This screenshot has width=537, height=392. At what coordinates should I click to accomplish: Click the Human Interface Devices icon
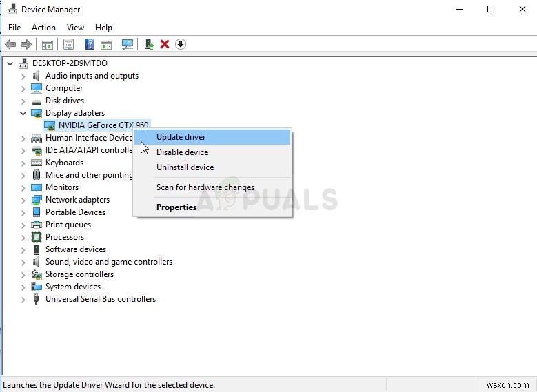click(x=37, y=138)
